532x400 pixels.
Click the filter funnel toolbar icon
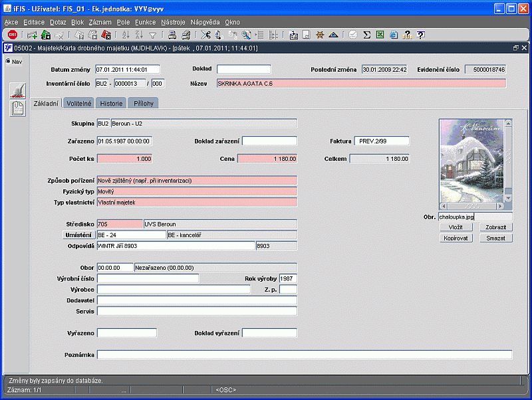click(152, 35)
